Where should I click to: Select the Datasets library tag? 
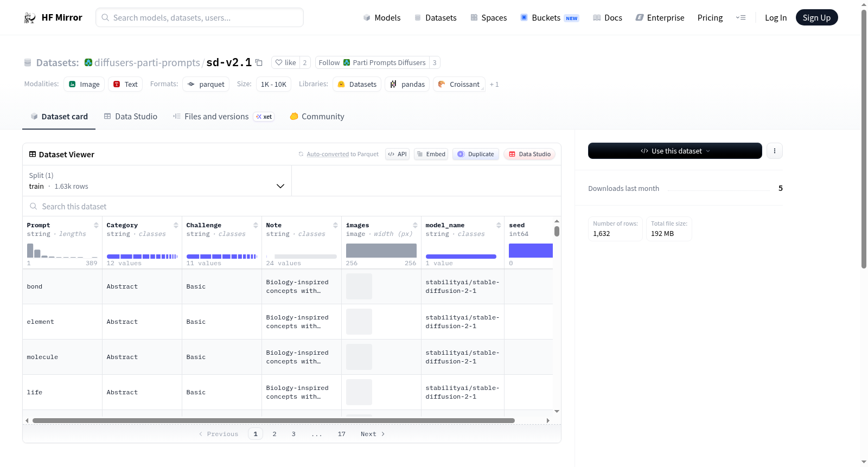(x=357, y=84)
